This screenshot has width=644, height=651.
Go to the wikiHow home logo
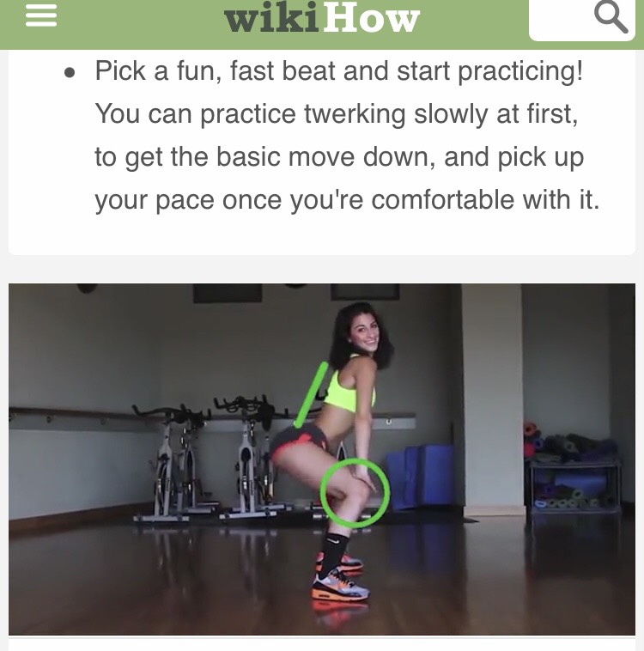(322, 18)
